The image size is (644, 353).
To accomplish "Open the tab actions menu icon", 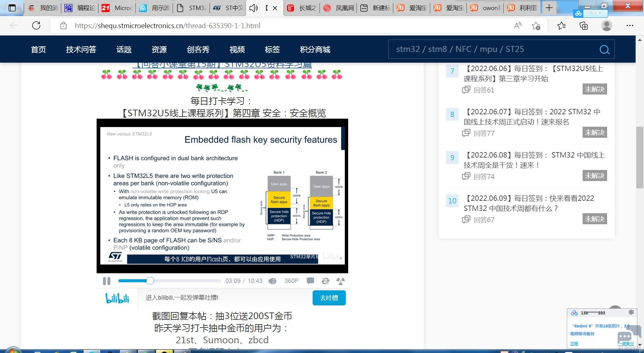I will (12, 8).
